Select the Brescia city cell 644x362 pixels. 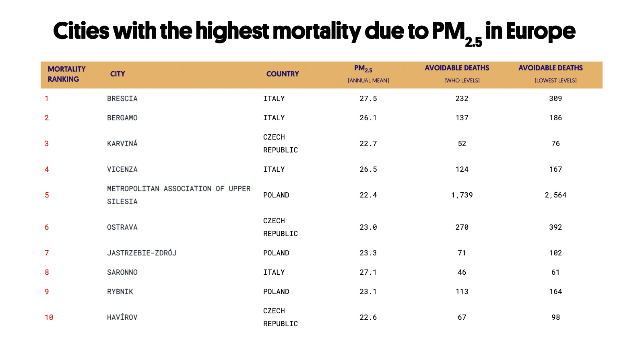[x=122, y=99]
